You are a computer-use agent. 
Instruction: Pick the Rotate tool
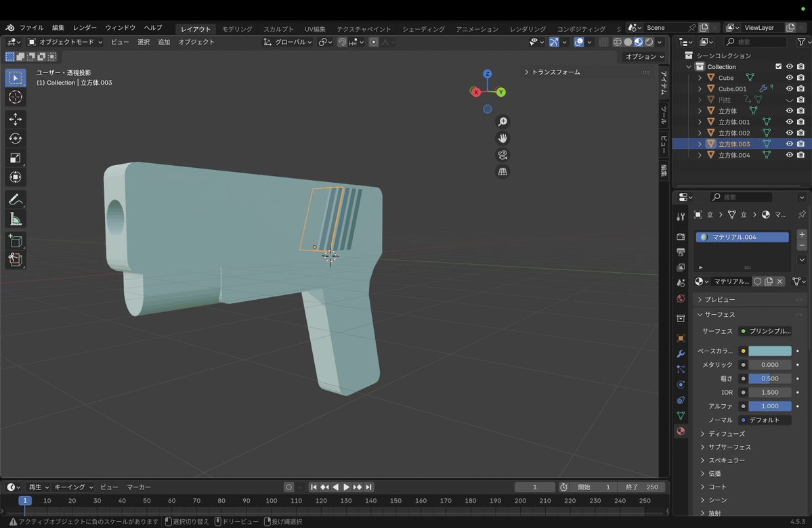click(15, 138)
